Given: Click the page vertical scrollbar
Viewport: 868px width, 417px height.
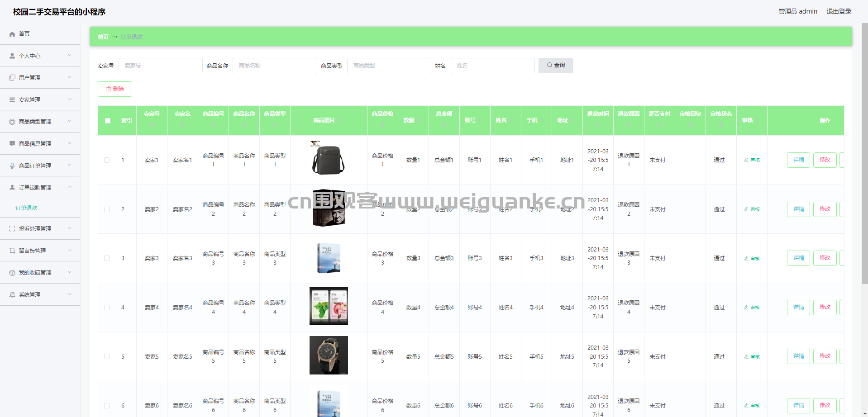Looking at the screenshot, I should [864, 154].
